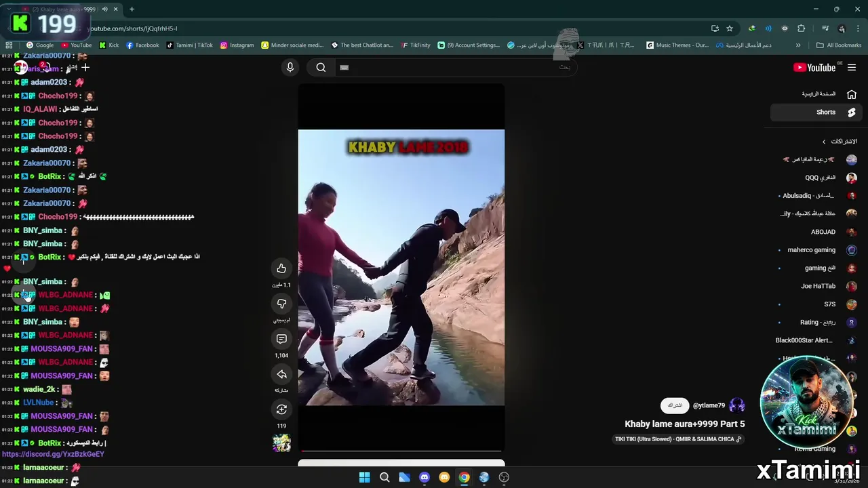Dislike the current short video

[x=281, y=304]
